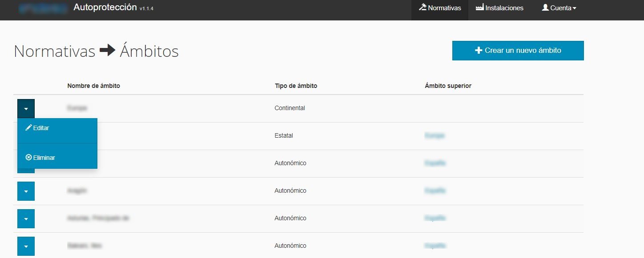Click the España link in the Asturias row

tap(435, 218)
